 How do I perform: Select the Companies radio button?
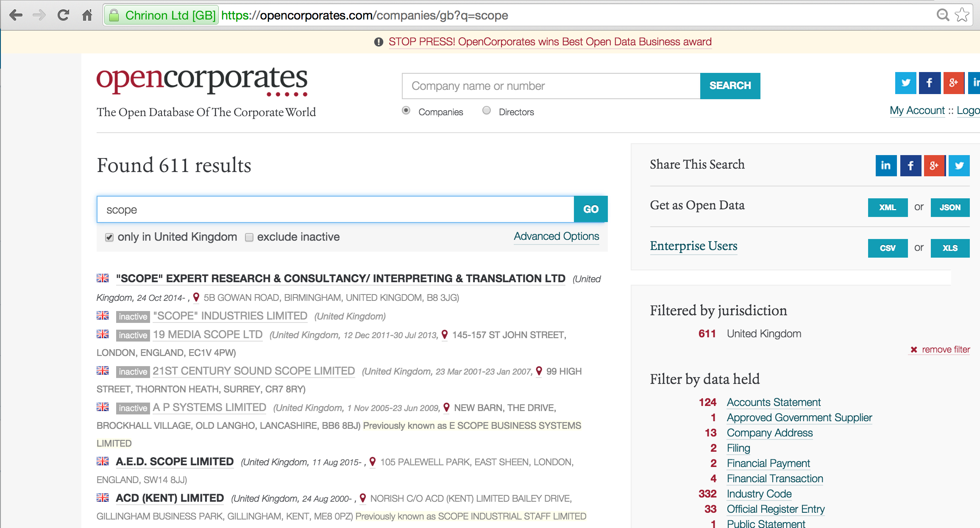pos(406,111)
